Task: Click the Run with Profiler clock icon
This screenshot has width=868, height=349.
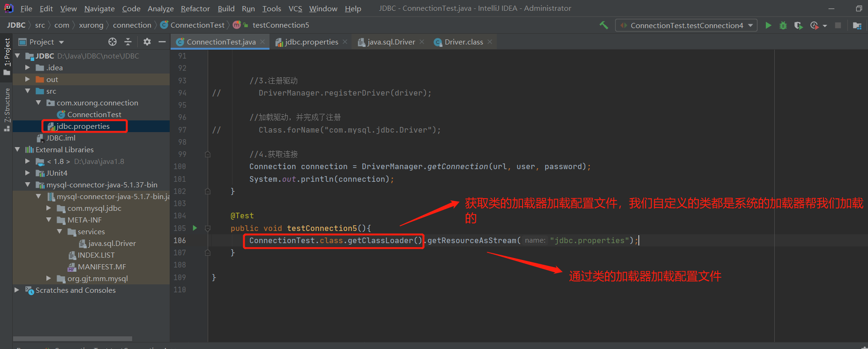Action: [x=815, y=25]
